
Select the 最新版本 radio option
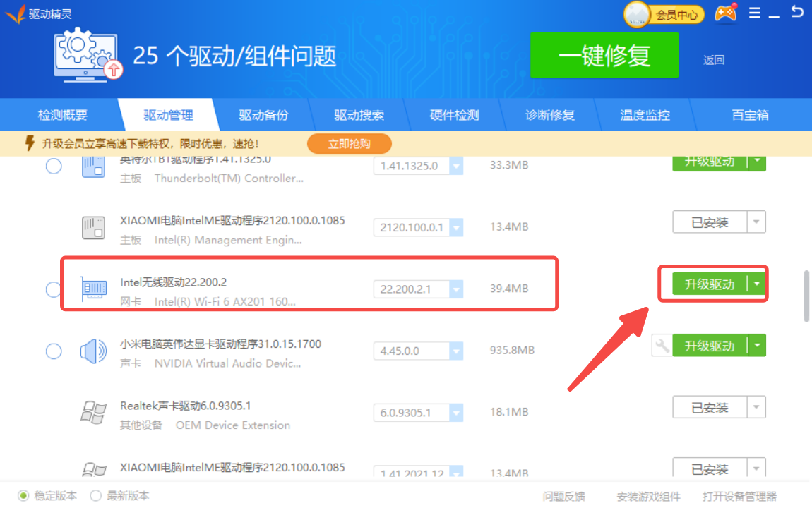[95, 495]
